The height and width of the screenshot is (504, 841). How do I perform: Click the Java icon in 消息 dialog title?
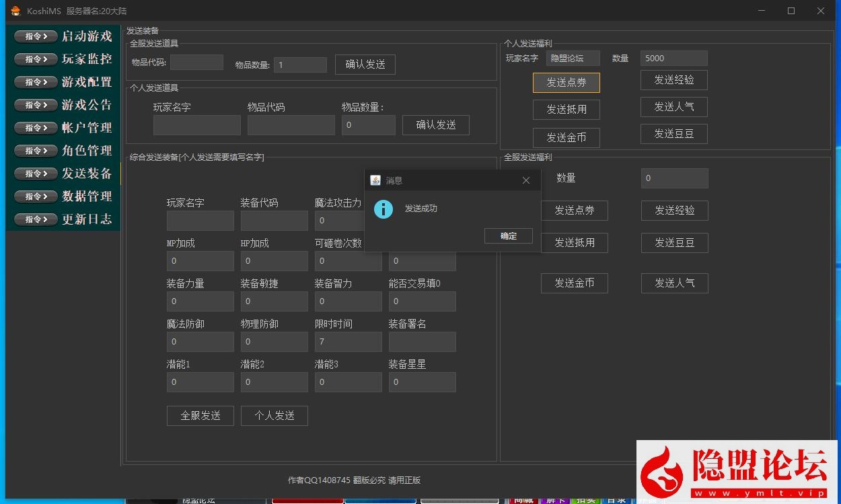coord(376,180)
